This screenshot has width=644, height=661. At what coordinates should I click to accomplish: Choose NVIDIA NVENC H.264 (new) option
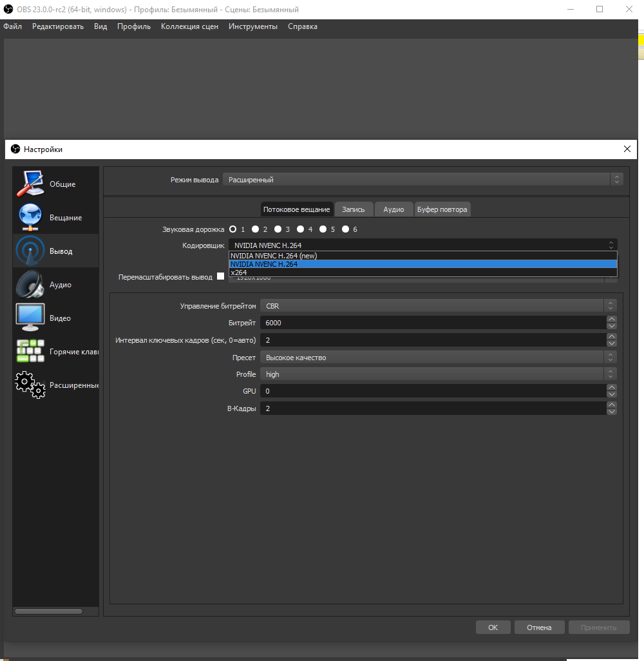click(422, 256)
